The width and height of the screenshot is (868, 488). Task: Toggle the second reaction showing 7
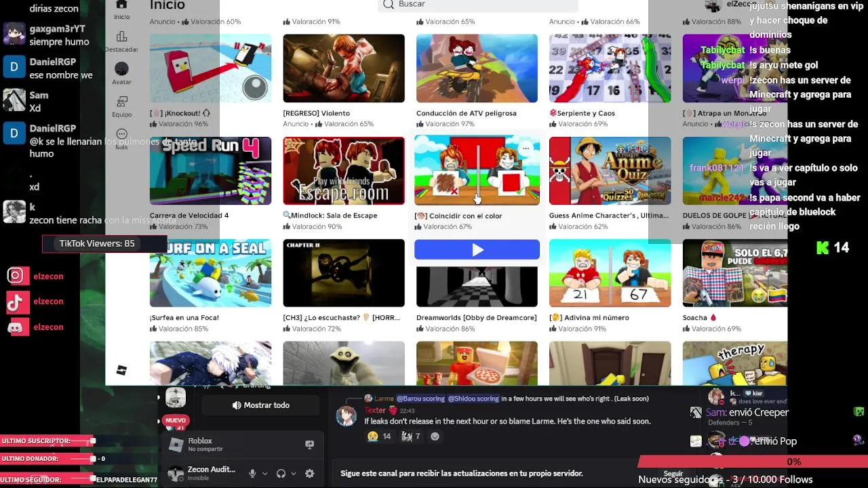(x=411, y=436)
